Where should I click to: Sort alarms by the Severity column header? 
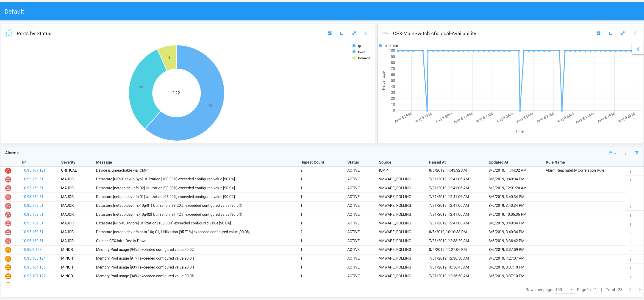coord(68,162)
